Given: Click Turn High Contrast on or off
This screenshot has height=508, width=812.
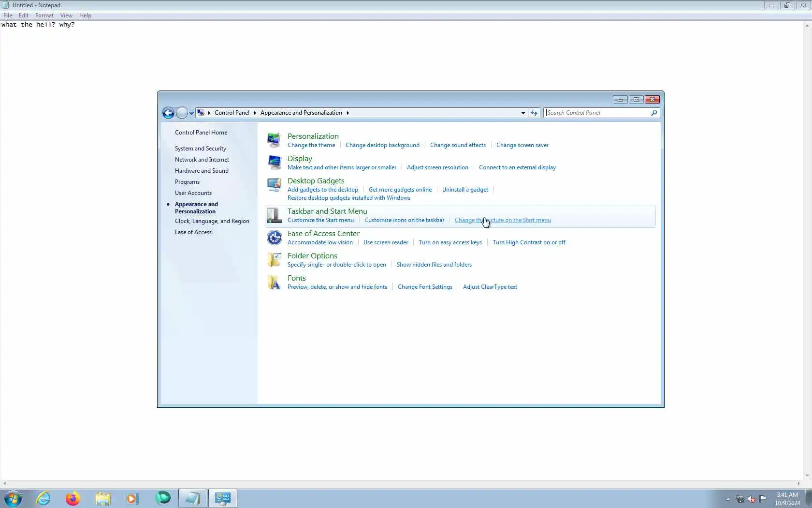Looking at the screenshot, I should (529, 242).
